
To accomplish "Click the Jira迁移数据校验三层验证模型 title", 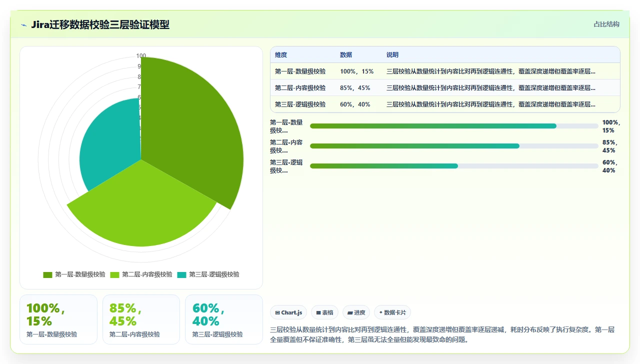I will (100, 25).
